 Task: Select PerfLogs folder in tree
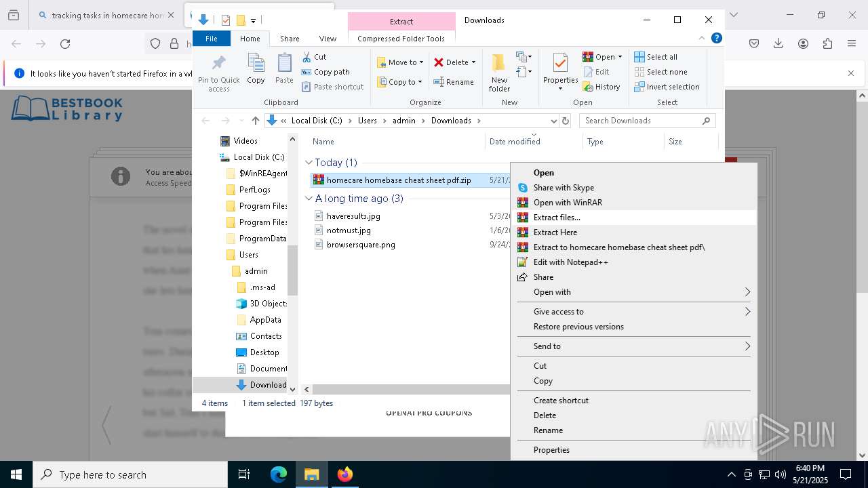point(255,190)
